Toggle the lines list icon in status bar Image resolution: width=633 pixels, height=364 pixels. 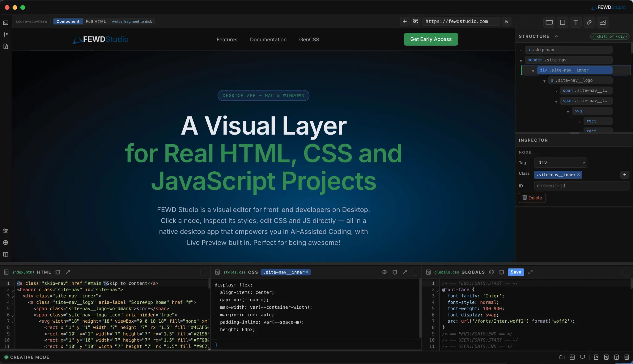(627, 357)
